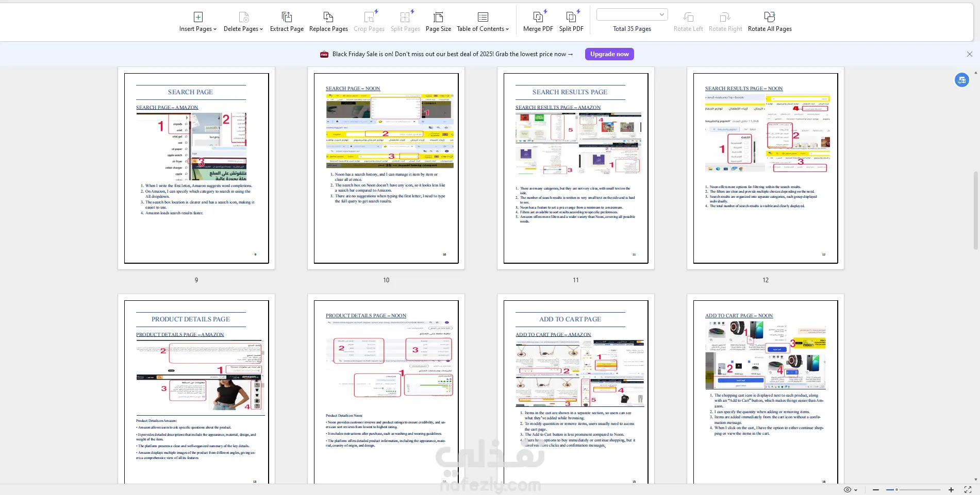Select page 10 thumbnail Search Page Noon

coord(386,168)
